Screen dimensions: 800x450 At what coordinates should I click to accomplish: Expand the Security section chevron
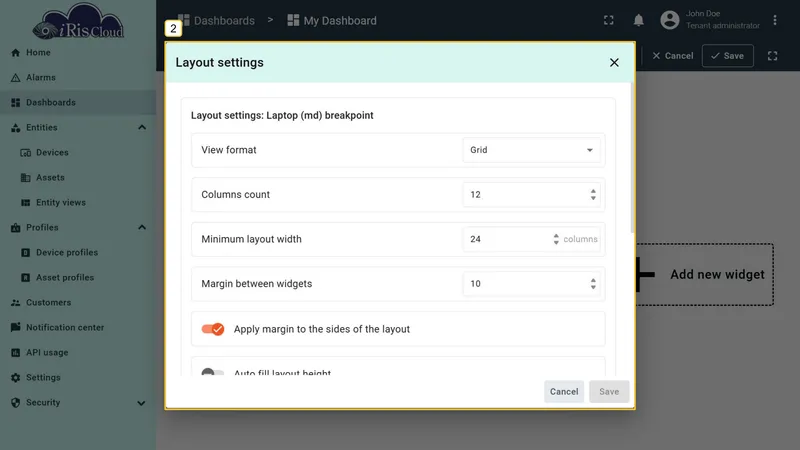point(141,403)
